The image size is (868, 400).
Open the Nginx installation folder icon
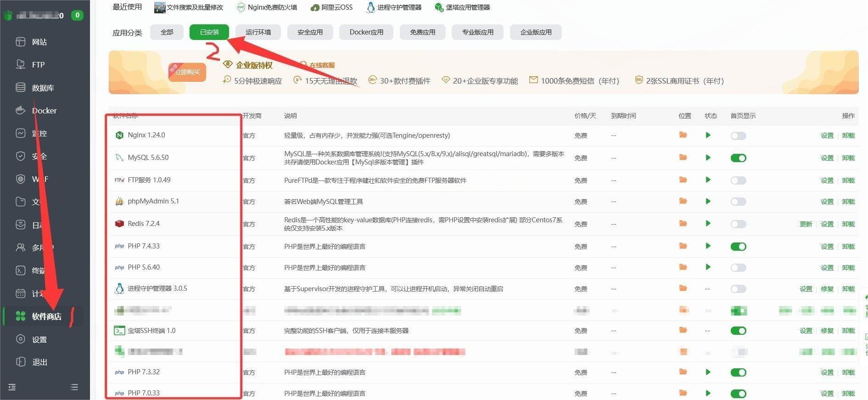pos(683,135)
